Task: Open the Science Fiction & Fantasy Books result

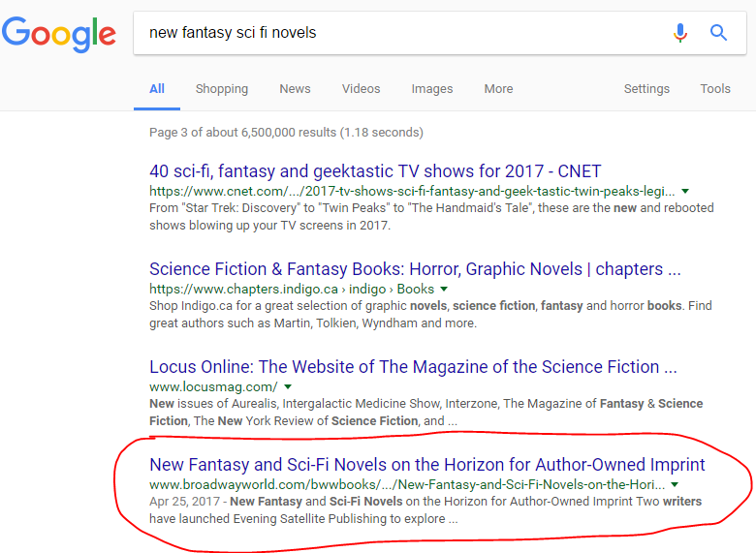Action: [x=415, y=269]
